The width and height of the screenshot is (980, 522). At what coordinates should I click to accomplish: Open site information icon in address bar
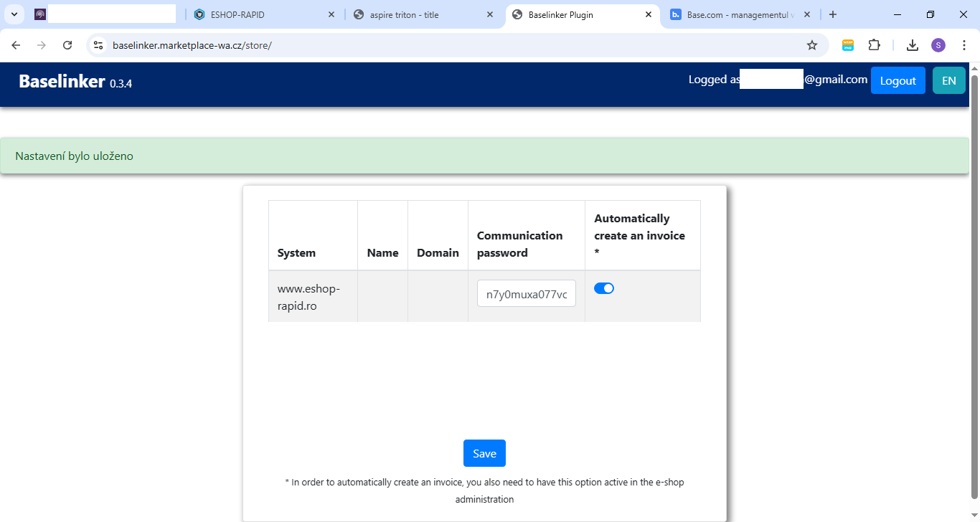pos(99,45)
